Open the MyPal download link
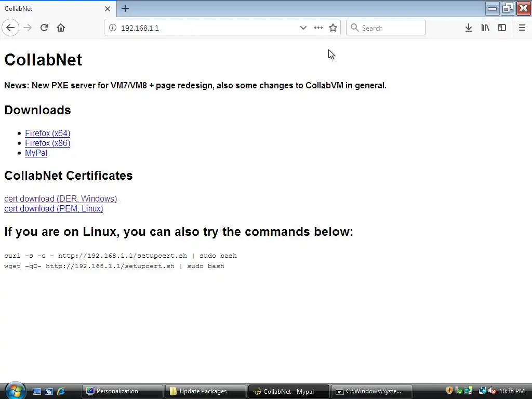Image resolution: width=532 pixels, height=399 pixels. point(36,153)
